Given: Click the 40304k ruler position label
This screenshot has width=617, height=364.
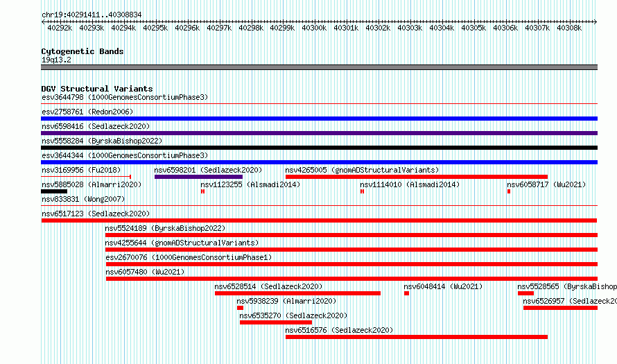Looking at the screenshot, I should click(x=442, y=28).
